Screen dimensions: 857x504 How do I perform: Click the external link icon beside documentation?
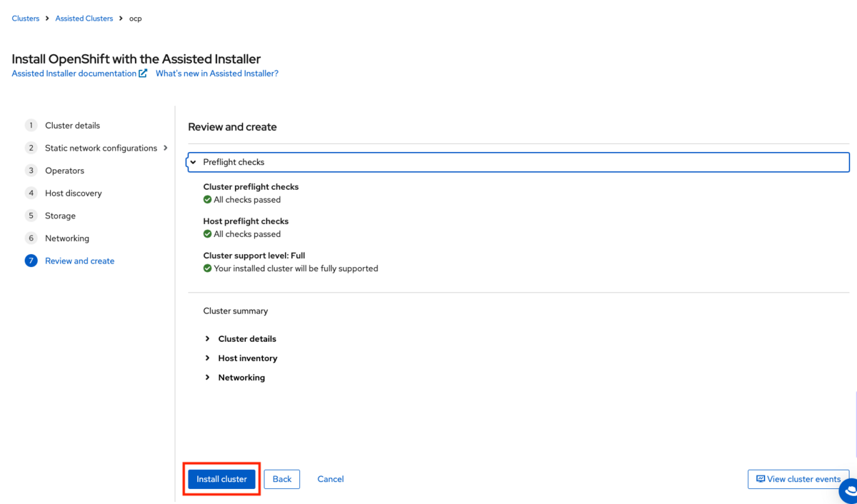143,74
